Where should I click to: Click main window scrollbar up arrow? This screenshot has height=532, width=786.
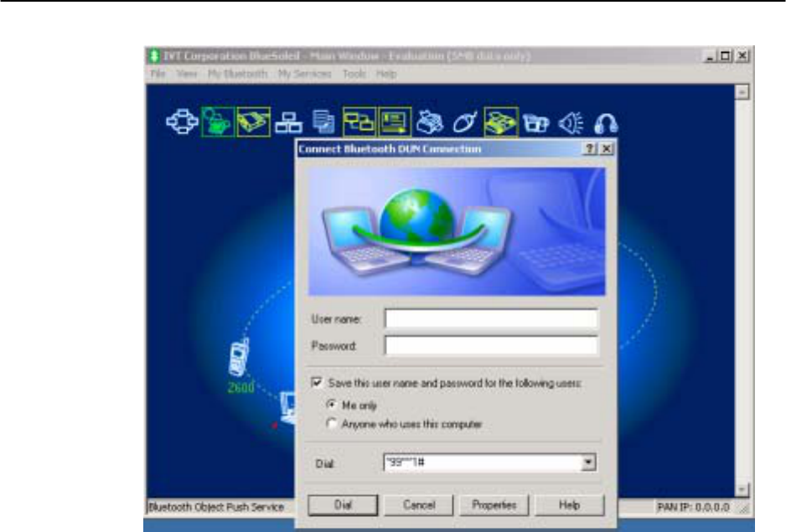pyautogui.click(x=742, y=92)
